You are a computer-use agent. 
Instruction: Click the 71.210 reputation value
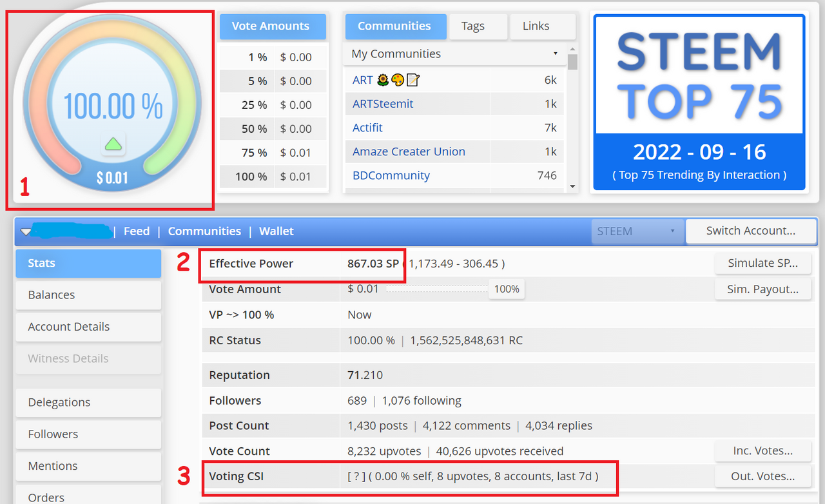tap(365, 375)
